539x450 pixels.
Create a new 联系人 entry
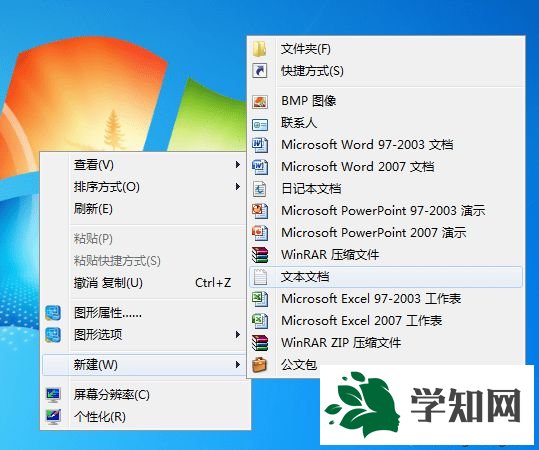(x=386, y=123)
